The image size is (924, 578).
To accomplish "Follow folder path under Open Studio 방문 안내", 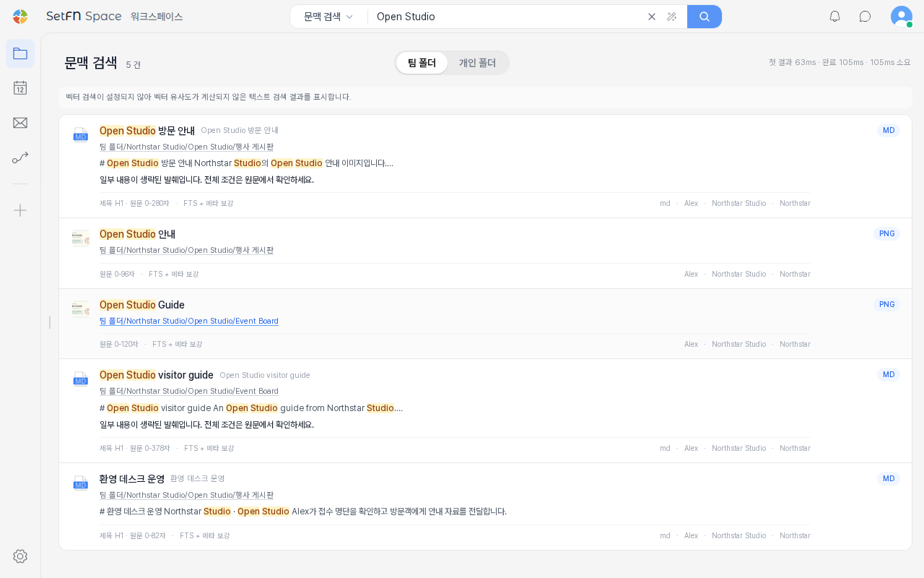I will tap(186, 147).
